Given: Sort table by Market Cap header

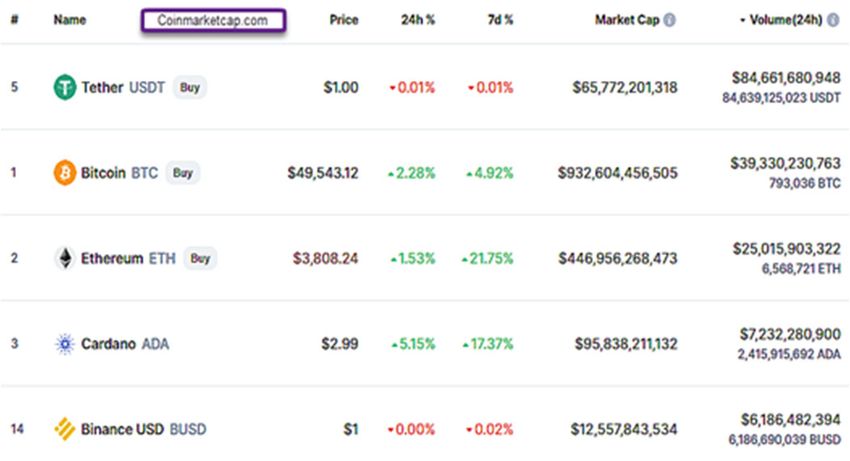Looking at the screenshot, I should point(627,20).
